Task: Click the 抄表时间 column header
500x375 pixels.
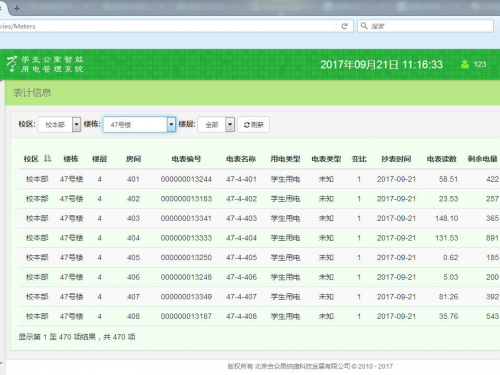Action: (396, 159)
